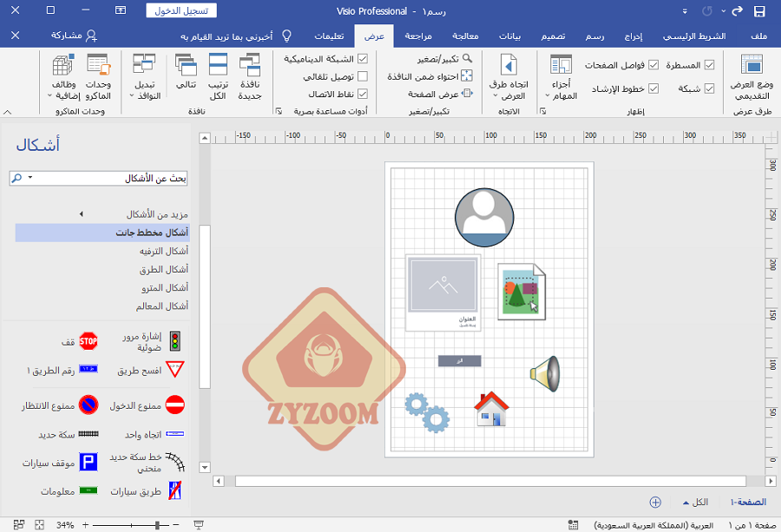Open the أشكال المعالم stencil
Image resolution: width=781 pixels, height=532 pixels.
(162, 305)
